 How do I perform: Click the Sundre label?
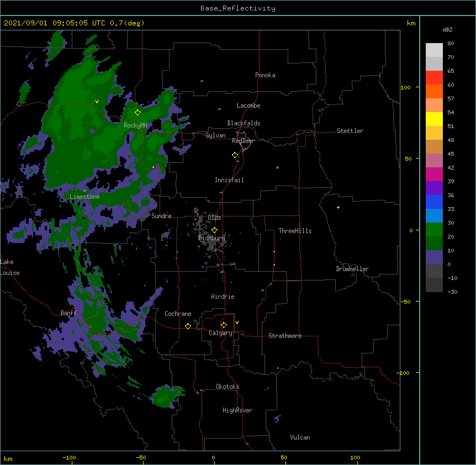161,216
